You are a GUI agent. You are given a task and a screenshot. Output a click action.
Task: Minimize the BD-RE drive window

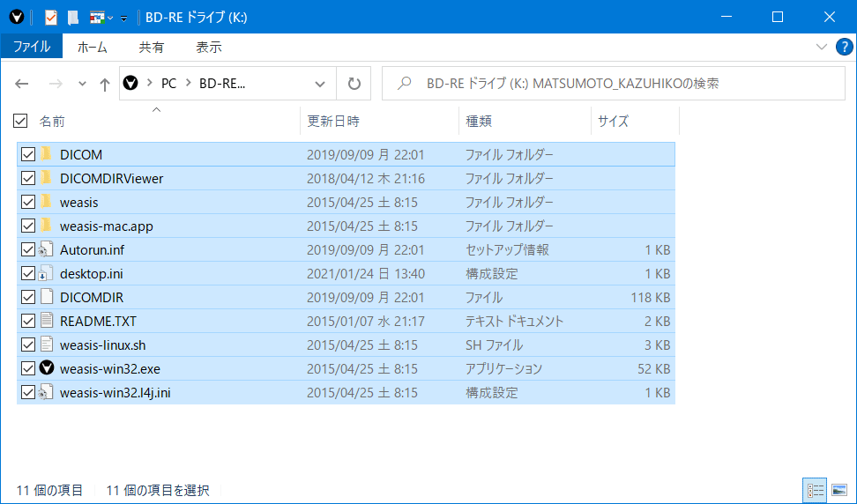pyautogui.click(x=727, y=17)
